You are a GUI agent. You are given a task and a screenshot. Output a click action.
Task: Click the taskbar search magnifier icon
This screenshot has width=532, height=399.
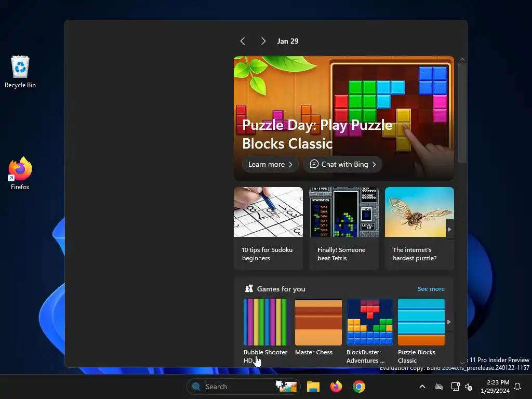point(196,387)
